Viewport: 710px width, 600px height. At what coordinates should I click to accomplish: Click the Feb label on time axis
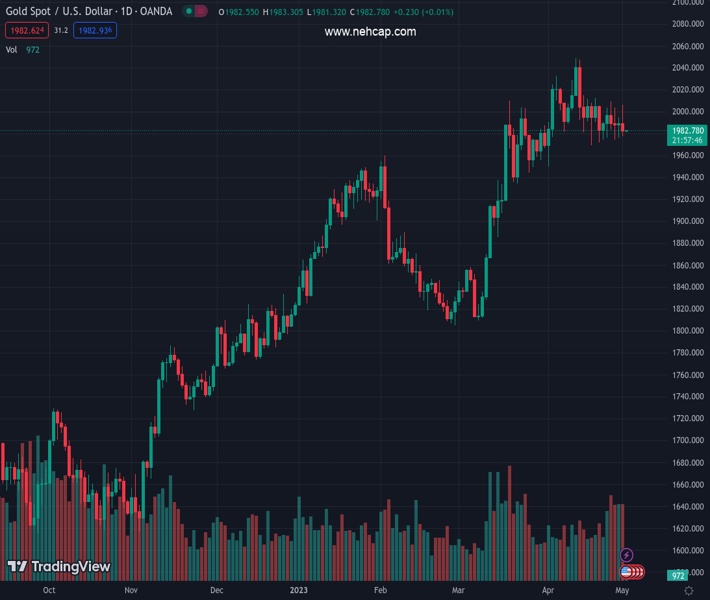pyautogui.click(x=380, y=590)
